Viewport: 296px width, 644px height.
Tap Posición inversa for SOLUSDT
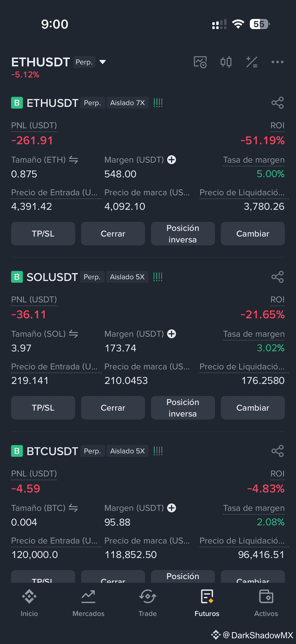(183, 408)
